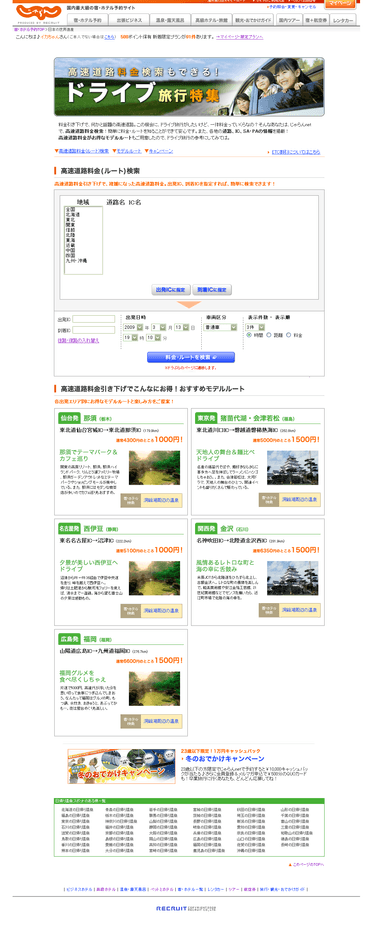The height and width of the screenshot is (940, 373).
Task: Select the 時間 sort radio button
Action: coord(249,336)
